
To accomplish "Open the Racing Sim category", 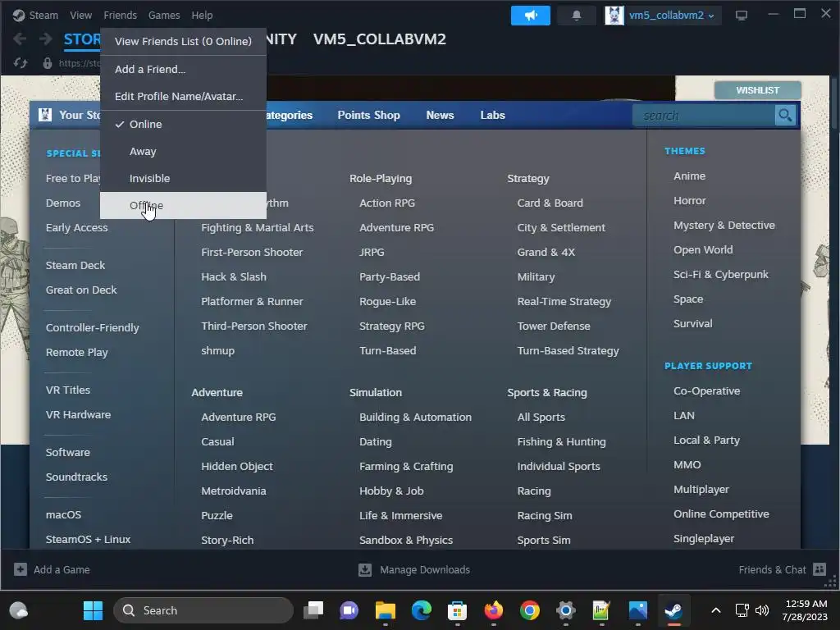I will [x=545, y=515].
